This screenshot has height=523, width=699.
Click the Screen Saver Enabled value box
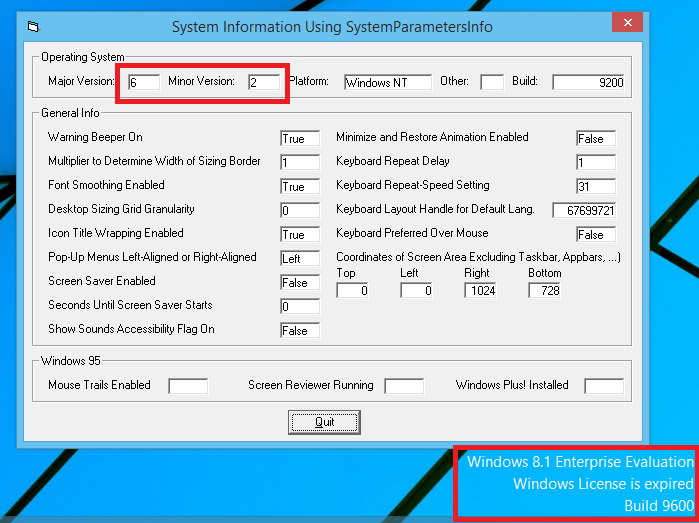[x=300, y=283]
